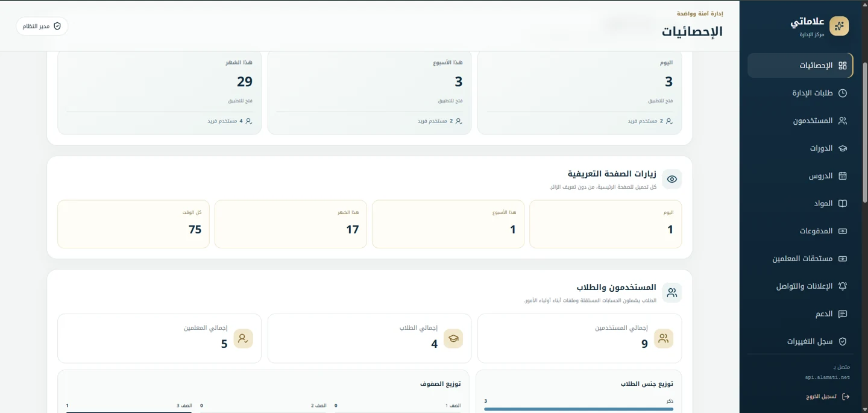868x413 pixels.
Task: Click the علاماتي sparkle logo icon
Action: coord(839,26)
